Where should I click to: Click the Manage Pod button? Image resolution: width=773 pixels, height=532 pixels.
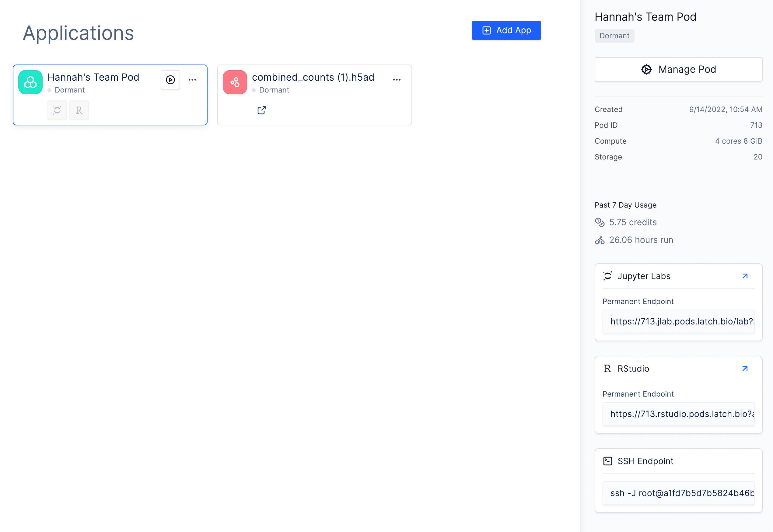click(678, 69)
